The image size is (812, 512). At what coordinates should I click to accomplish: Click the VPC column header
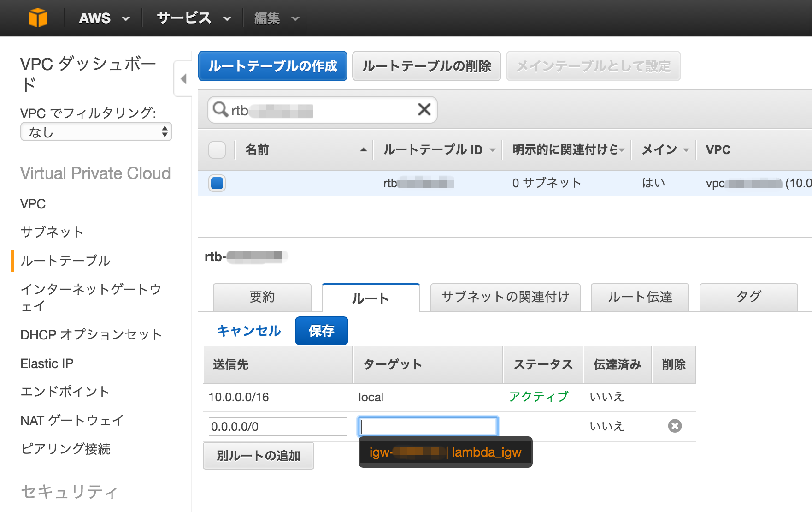(718, 150)
